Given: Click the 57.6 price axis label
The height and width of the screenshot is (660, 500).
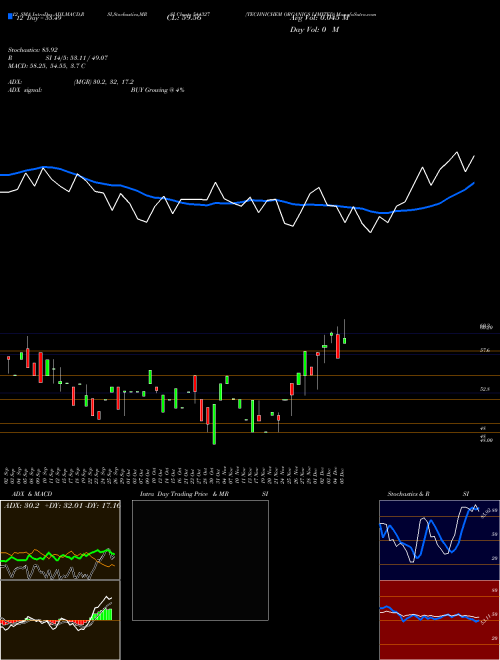Looking at the screenshot, I should tap(485, 350).
